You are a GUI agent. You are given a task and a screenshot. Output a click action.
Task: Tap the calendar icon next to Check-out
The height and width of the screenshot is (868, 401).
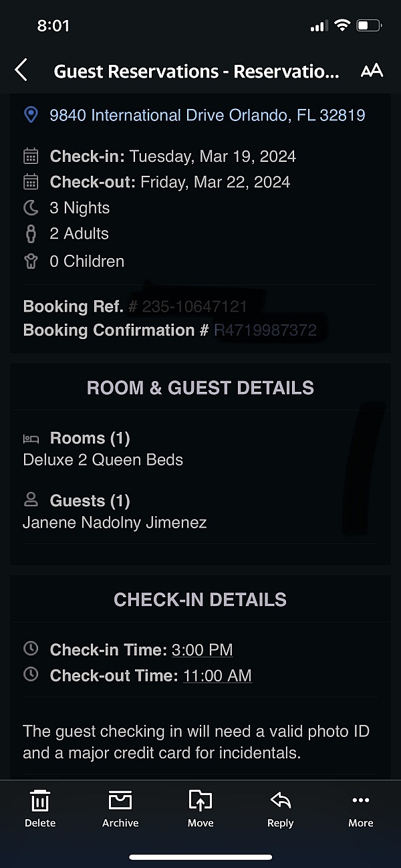coord(31,181)
